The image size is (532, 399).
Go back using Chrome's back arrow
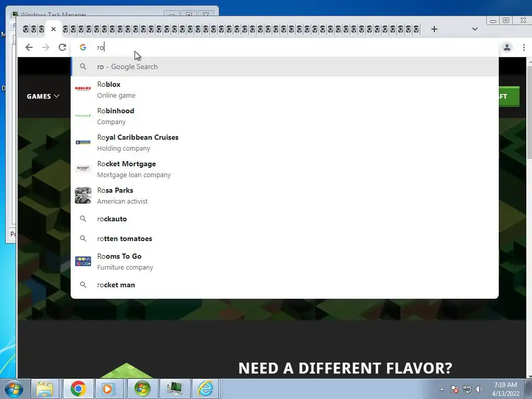pyautogui.click(x=29, y=47)
